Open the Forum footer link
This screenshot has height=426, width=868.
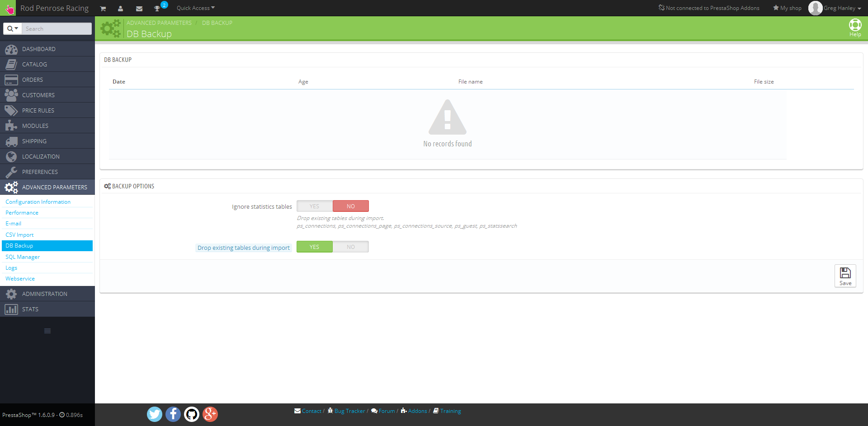[387, 411]
